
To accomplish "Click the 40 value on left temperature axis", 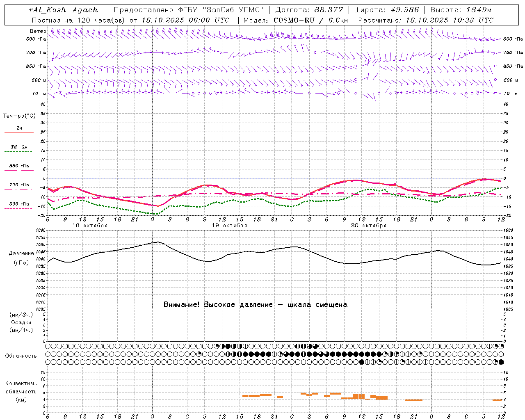I will click(x=44, y=104).
